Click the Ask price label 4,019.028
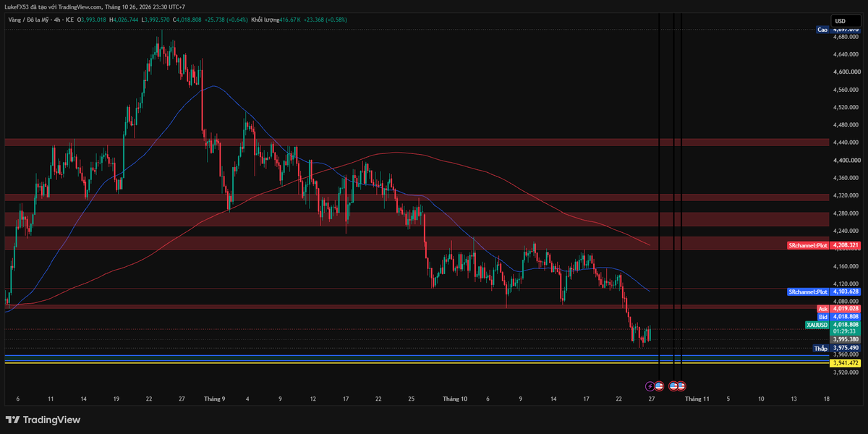 838,308
